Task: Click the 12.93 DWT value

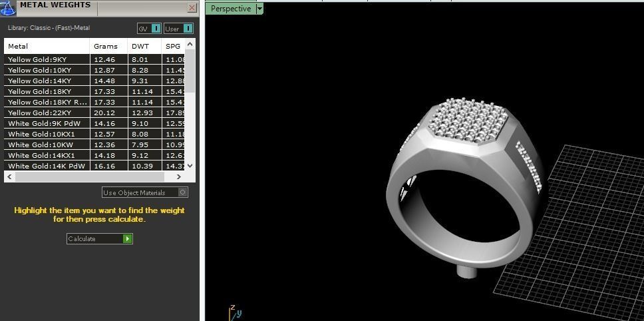Action: click(142, 113)
